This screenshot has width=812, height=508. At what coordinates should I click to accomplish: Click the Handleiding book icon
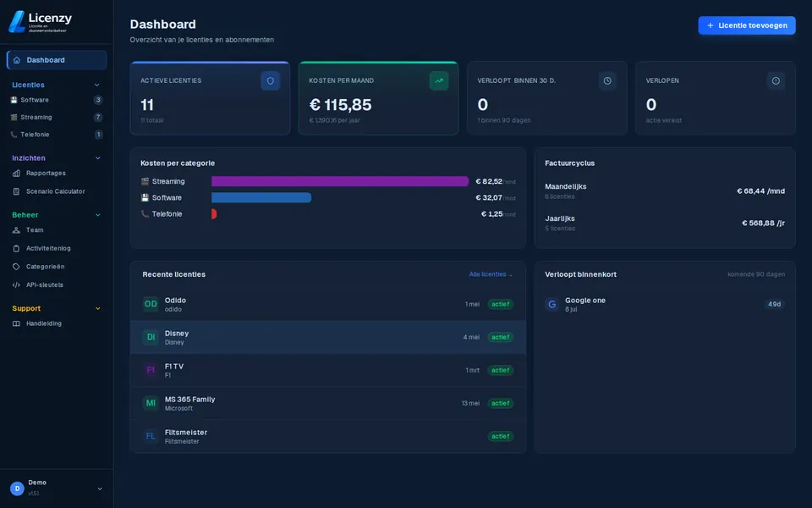point(16,323)
